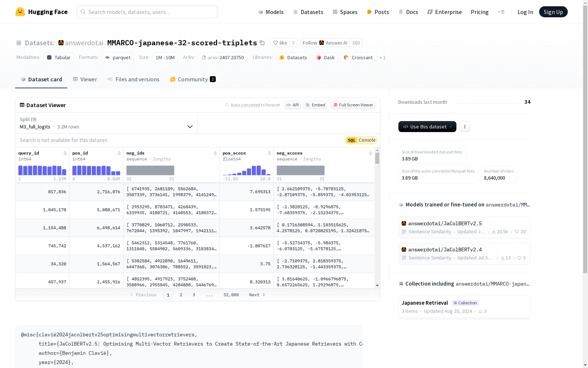Open Spaces in the top navigation
588x368 pixels.
pyautogui.click(x=345, y=12)
